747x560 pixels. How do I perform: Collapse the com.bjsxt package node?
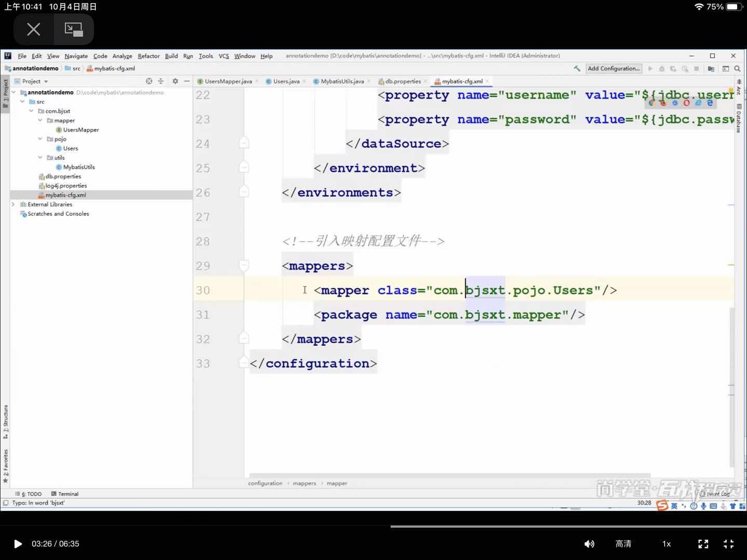[31, 111]
